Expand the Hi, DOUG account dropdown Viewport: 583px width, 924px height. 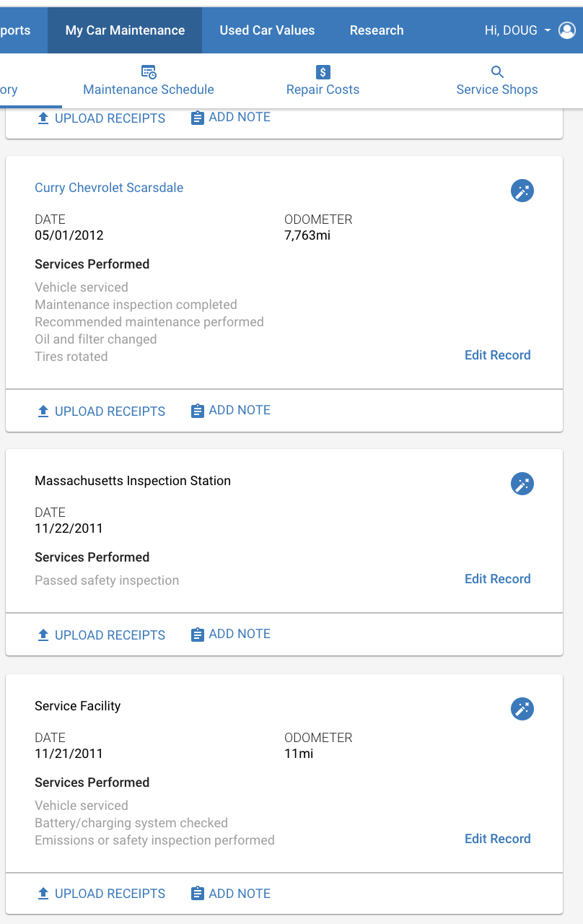tap(518, 30)
